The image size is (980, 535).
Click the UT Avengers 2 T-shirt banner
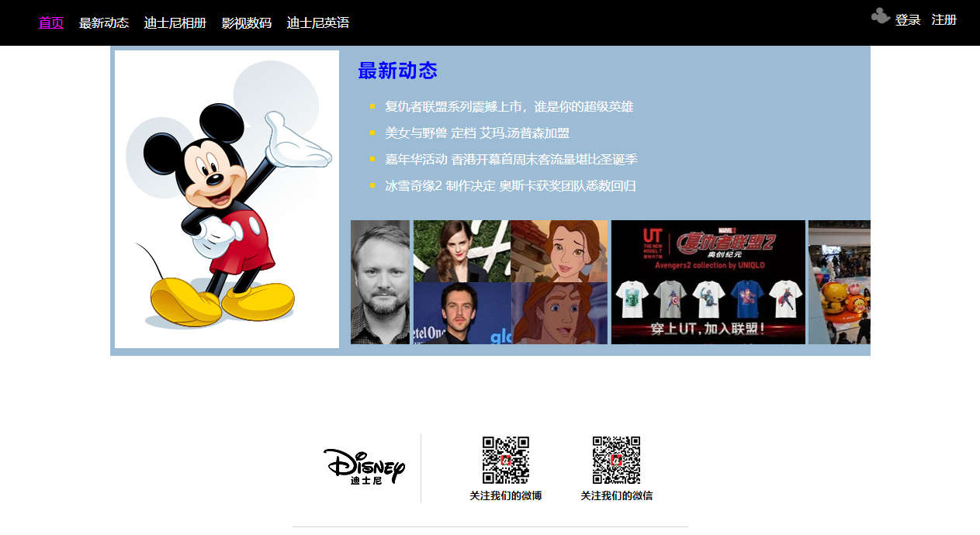(x=708, y=282)
